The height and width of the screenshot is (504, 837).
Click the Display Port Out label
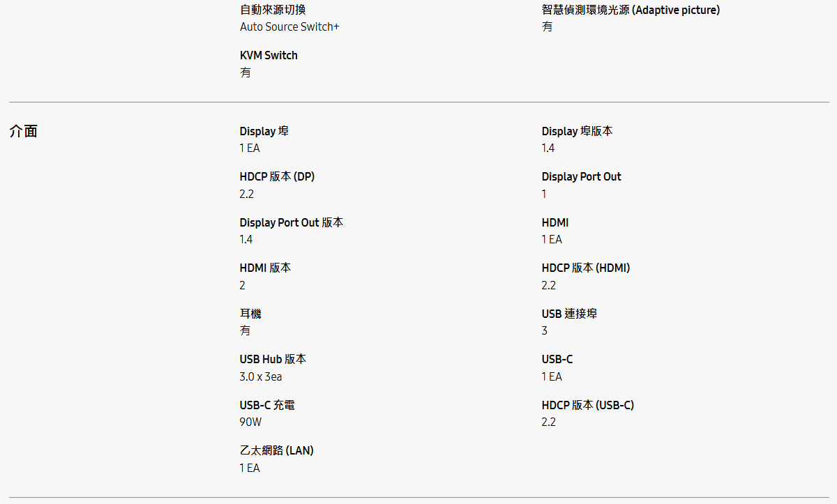tap(582, 176)
